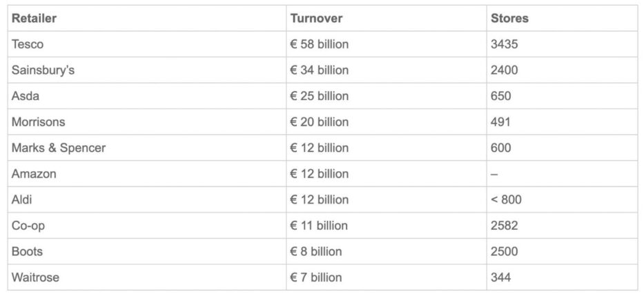Click the € 34 billion turnover cell

(319, 70)
